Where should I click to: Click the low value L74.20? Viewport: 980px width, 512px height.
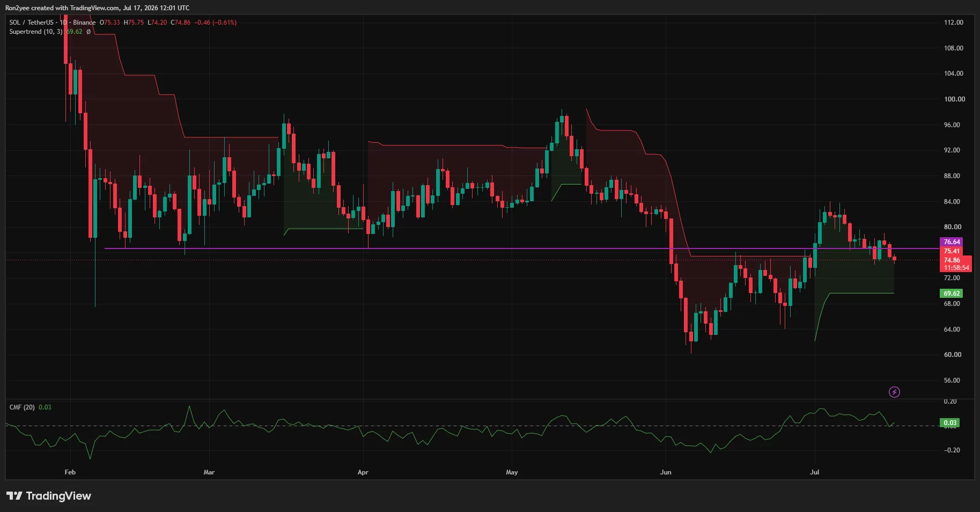point(157,23)
